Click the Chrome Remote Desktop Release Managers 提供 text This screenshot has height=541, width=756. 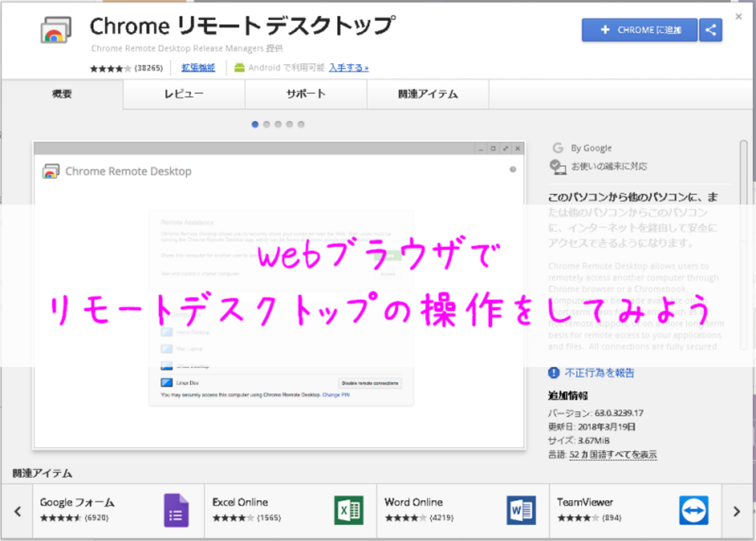(187, 48)
